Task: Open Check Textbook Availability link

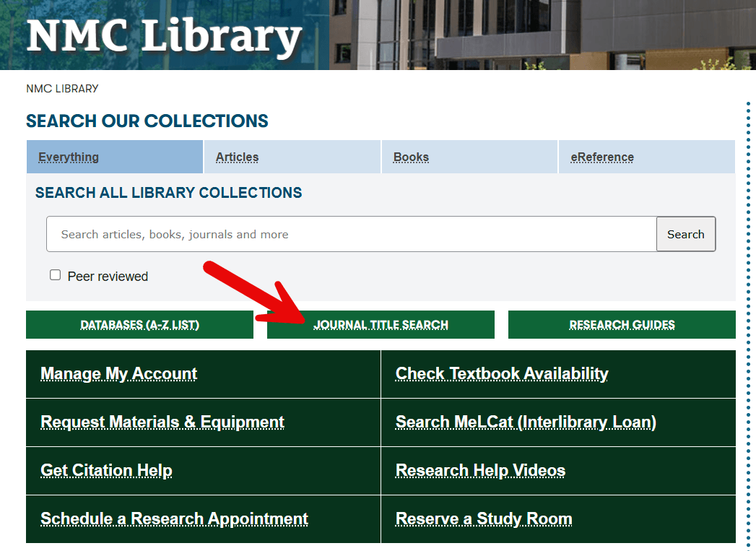Action: pyautogui.click(x=502, y=373)
